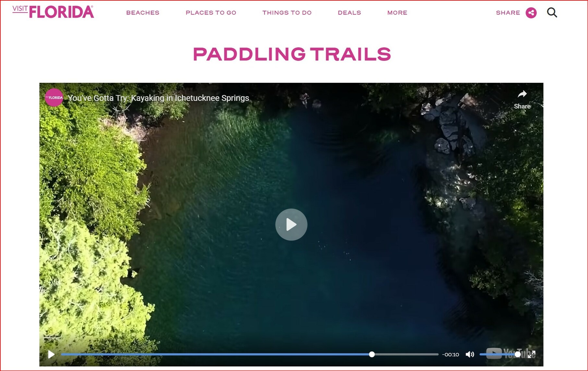
Task: Click the Visit Florida channel avatar
Action: tap(54, 97)
